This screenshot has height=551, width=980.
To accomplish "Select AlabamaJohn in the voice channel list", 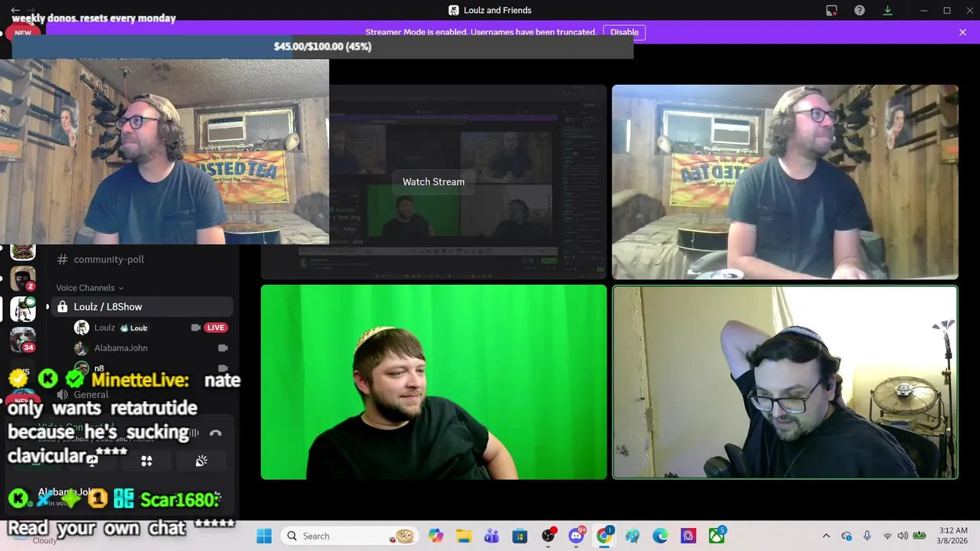I will [x=120, y=348].
